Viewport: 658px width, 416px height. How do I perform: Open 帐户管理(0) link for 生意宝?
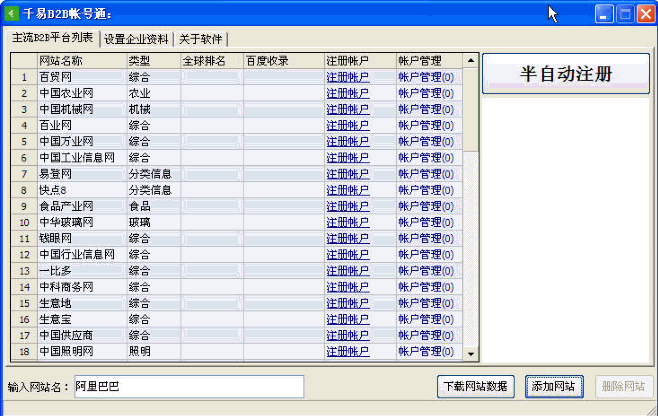point(426,319)
